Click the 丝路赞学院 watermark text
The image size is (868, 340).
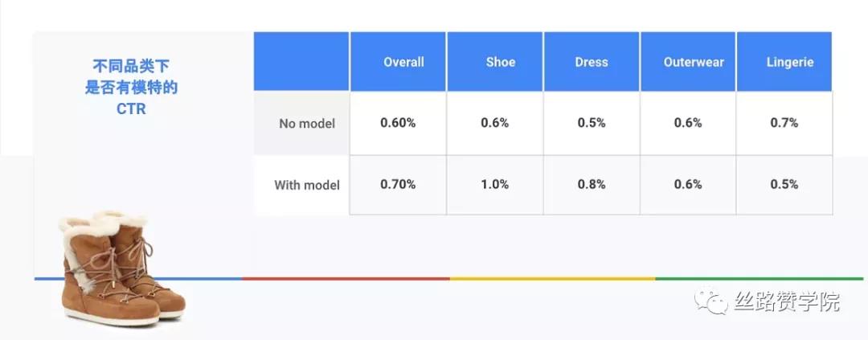[787, 303]
